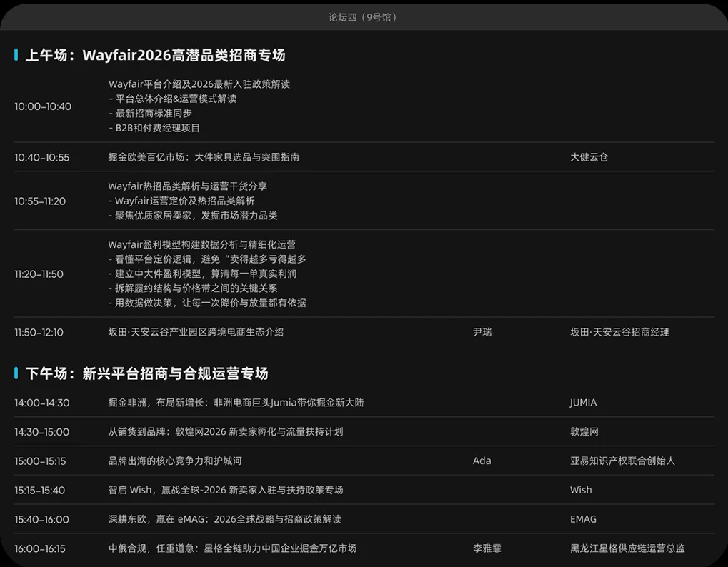Viewport: 728px width, 567px height.
Task: Click the 15:00–15:15 time slot
Action: (40, 461)
